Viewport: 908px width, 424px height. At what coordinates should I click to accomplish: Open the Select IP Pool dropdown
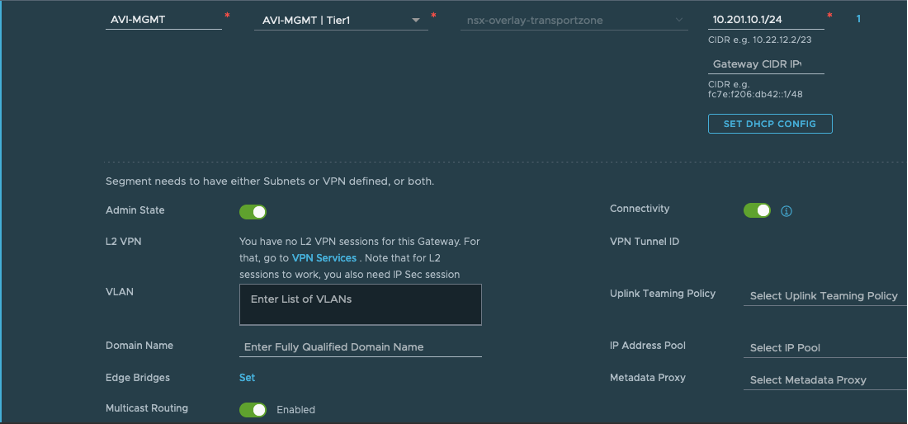coord(825,348)
